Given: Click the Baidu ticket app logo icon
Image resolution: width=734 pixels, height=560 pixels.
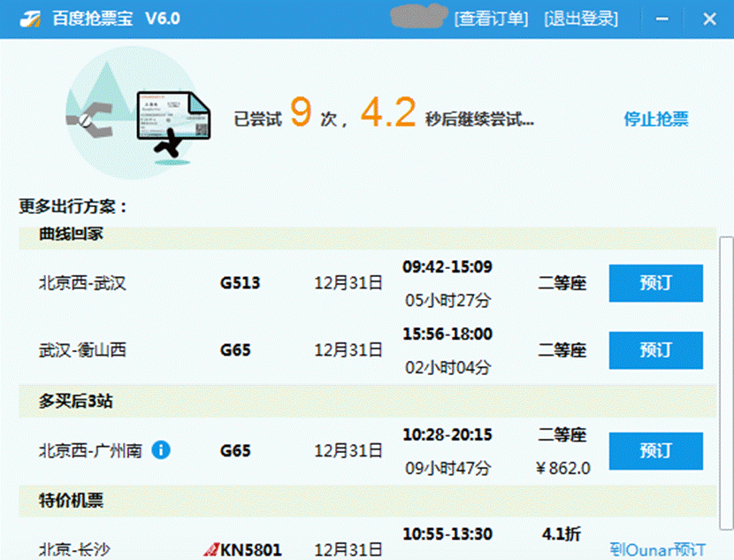Looking at the screenshot, I should click(x=30, y=19).
